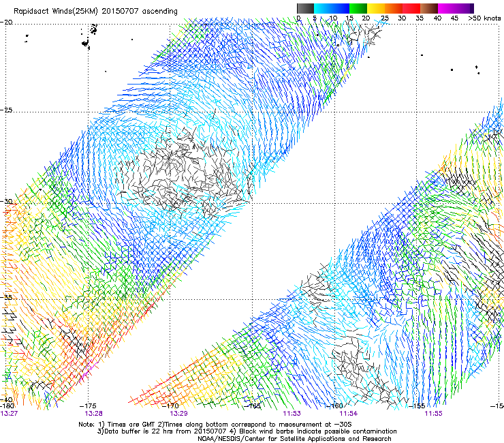Click the 'Times are GMT' note line

(x=215, y=425)
